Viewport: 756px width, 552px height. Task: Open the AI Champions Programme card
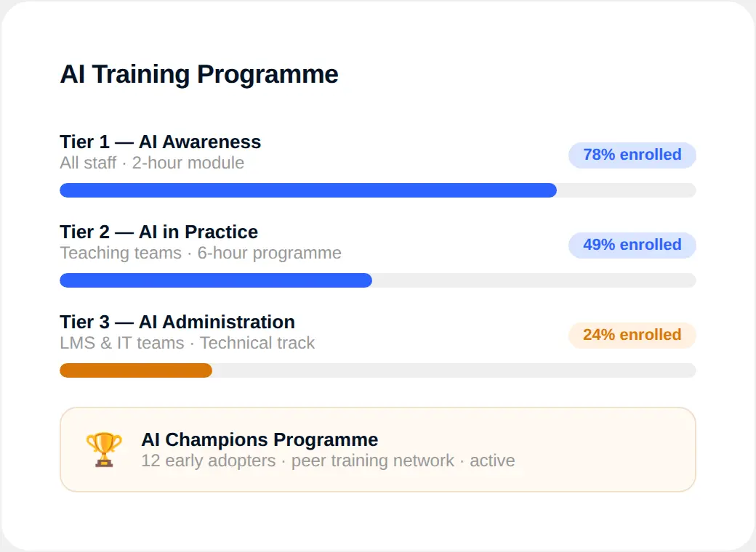[378, 449]
